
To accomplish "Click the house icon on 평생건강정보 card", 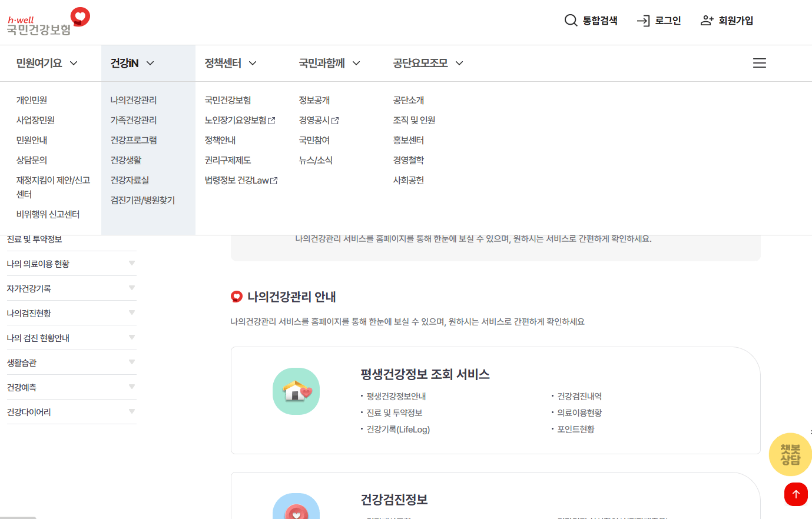I will 296,391.
